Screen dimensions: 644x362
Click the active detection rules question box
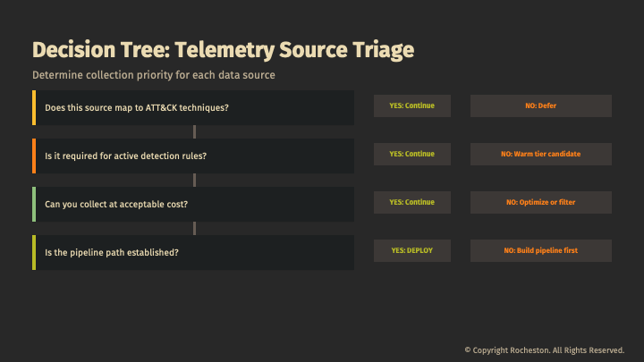pyautogui.click(x=194, y=156)
